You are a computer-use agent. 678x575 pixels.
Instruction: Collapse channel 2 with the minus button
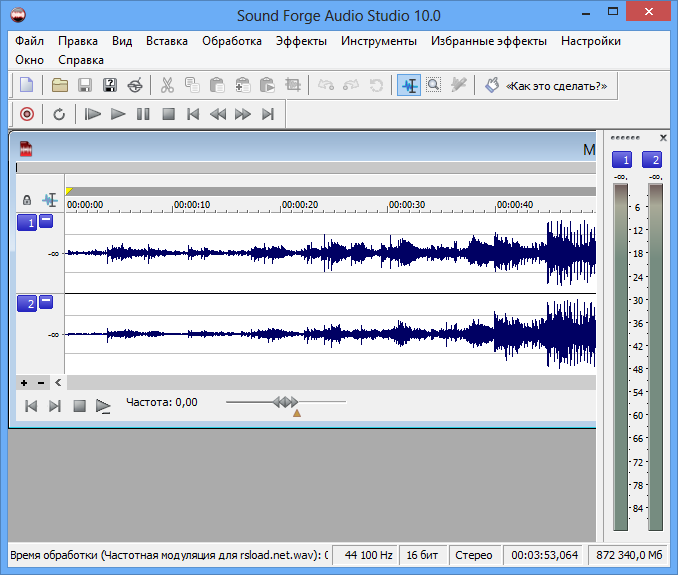(x=46, y=301)
